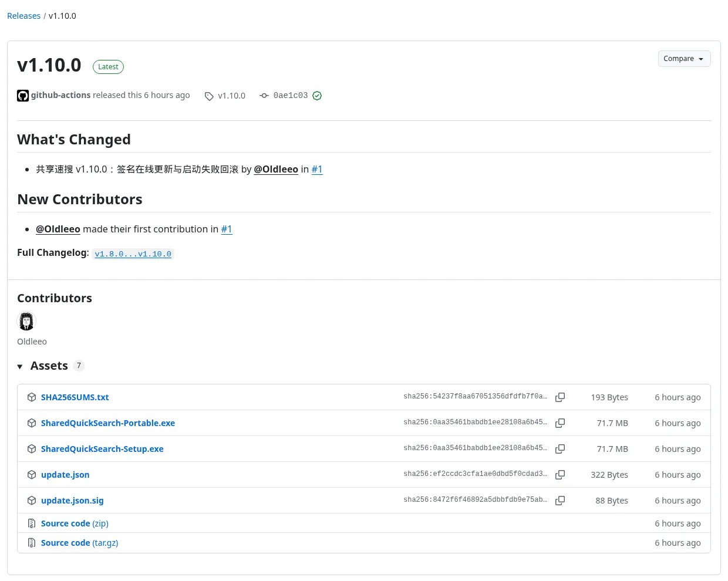Copy the SharedQuickSearch-Portable.exe checksum

point(560,423)
